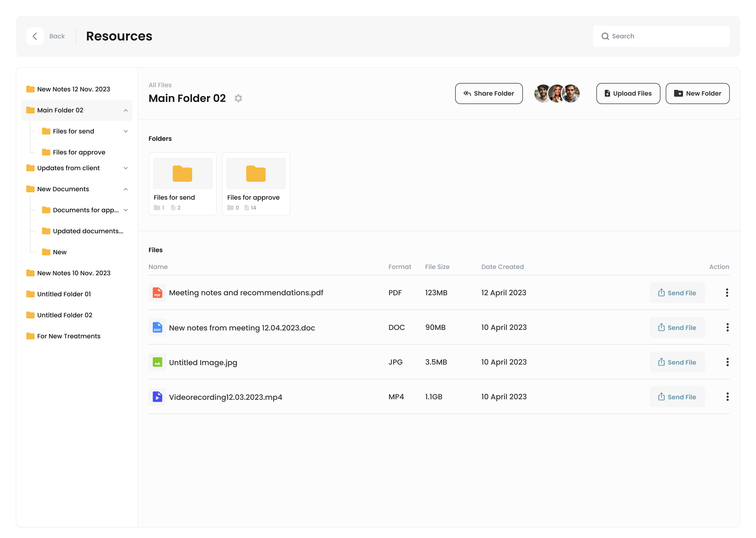
Task: Open more options for New notes doc
Action: (727, 327)
